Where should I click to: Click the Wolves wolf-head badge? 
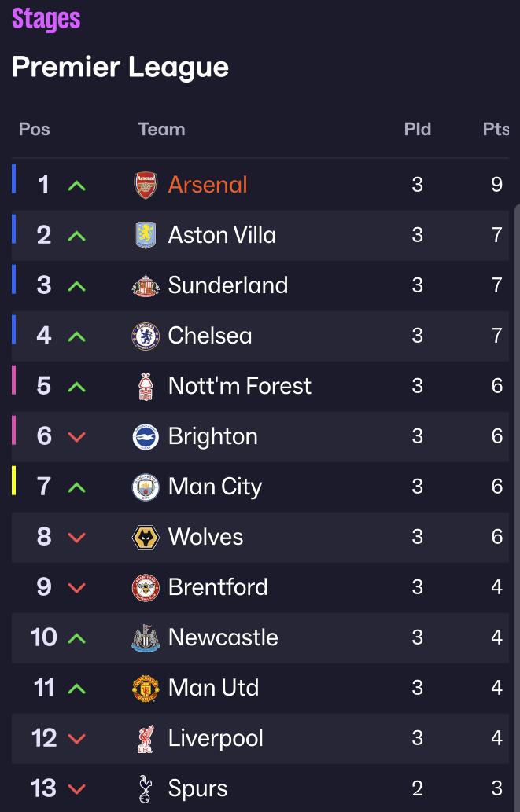tap(146, 537)
